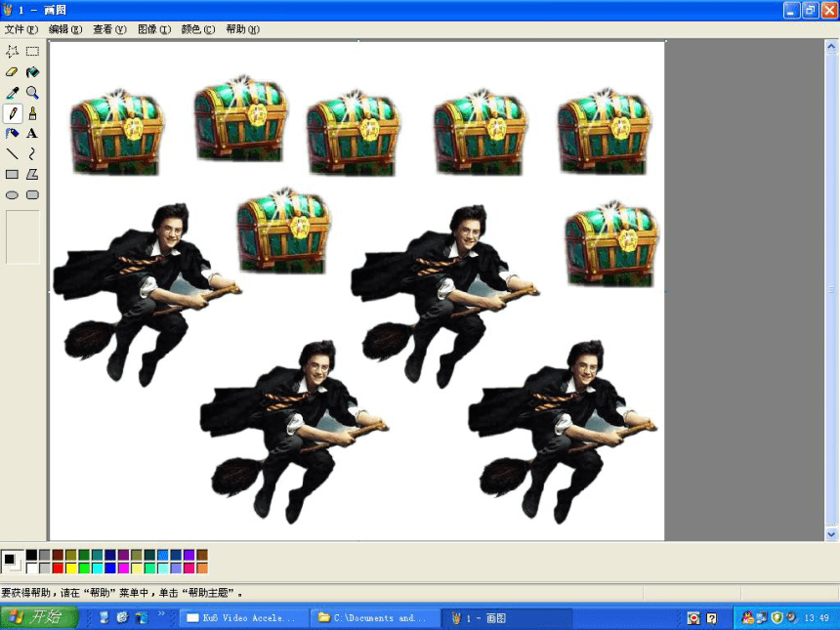The height and width of the screenshot is (630, 840).
Task: Open the 帮助(H) menu
Action: 242,29
